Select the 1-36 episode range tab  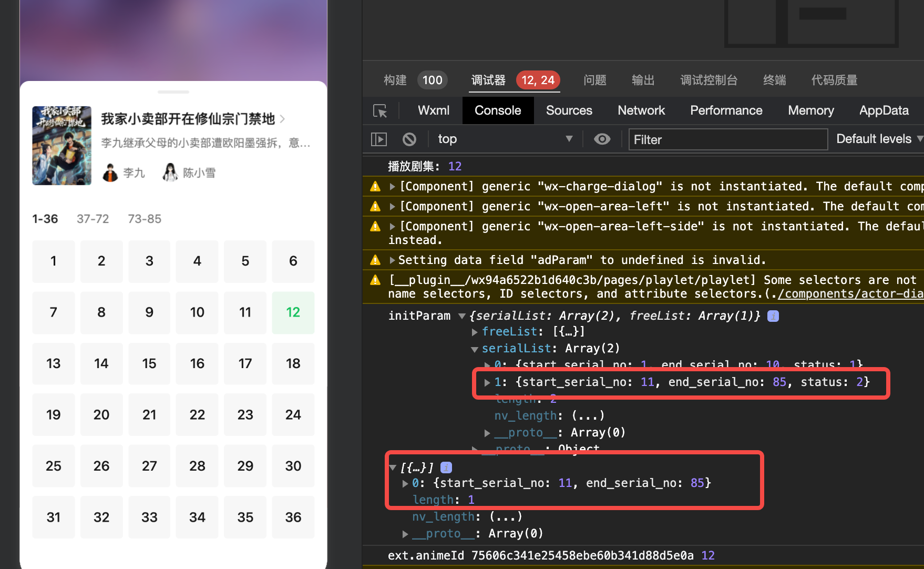click(x=45, y=219)
